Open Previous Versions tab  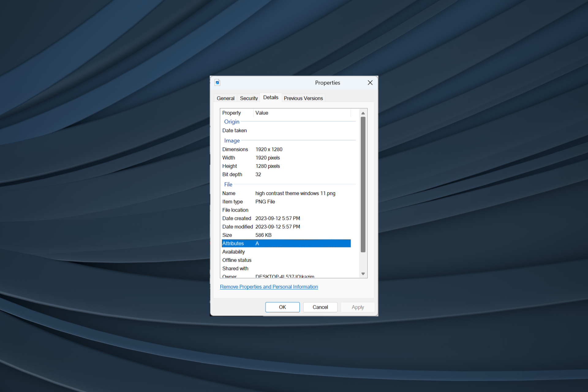(x=303, y=98)
